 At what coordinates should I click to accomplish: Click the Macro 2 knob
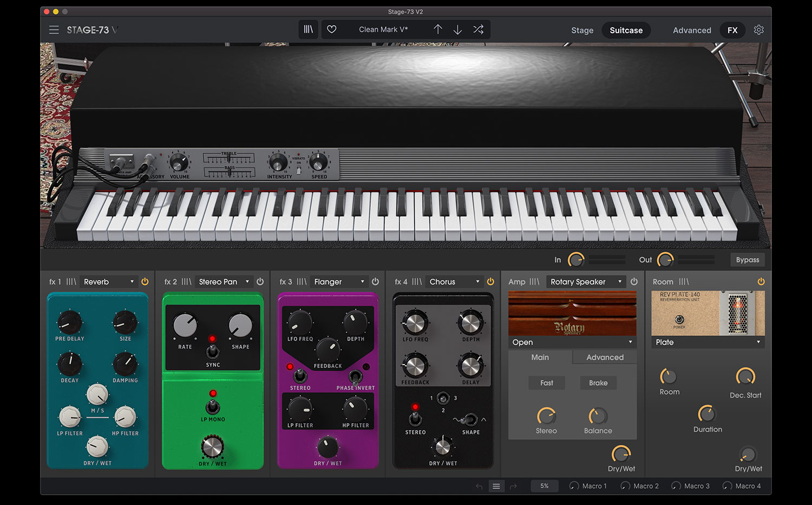pos(625,486)
